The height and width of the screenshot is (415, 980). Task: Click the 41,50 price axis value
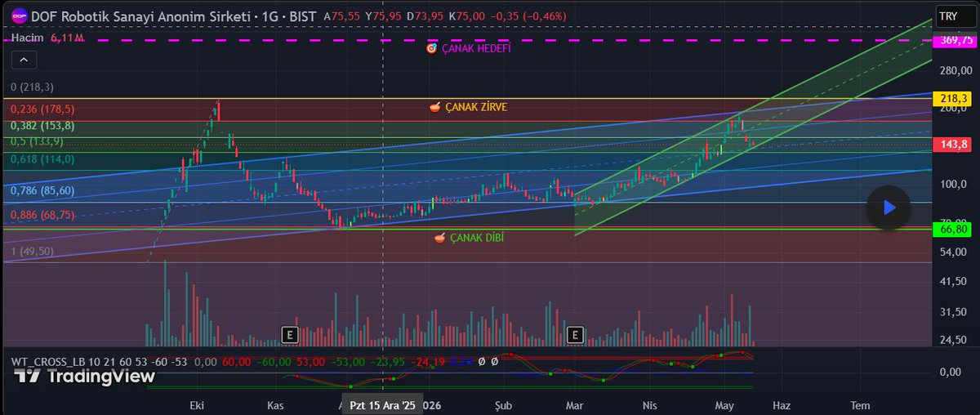[x=954, y=281]
